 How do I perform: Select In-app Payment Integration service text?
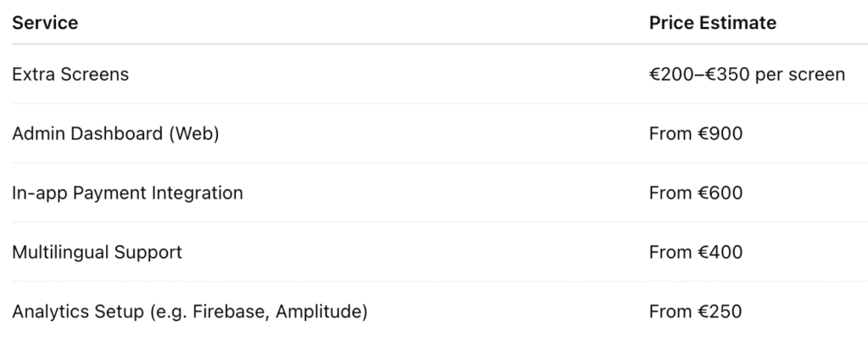[127, 193]
